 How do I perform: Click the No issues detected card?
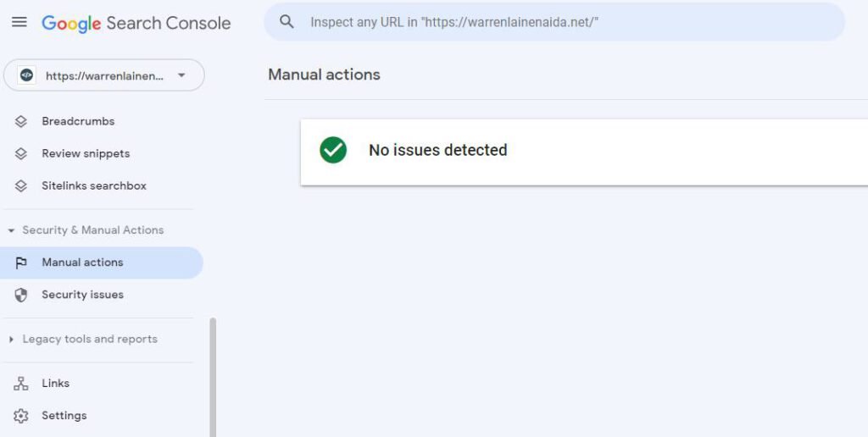click(584, 152)
